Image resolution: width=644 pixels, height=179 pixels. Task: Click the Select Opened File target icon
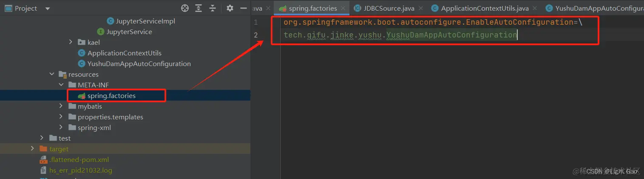(184, 8)
